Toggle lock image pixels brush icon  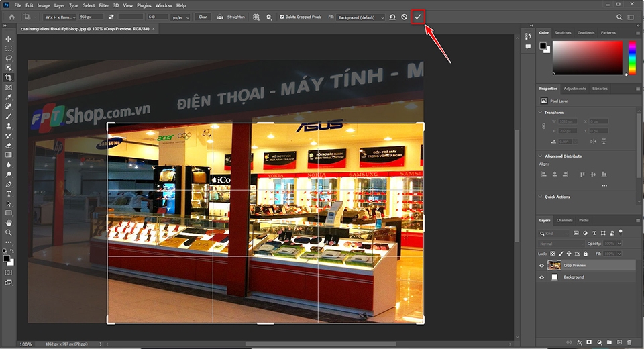pos(561,254)
